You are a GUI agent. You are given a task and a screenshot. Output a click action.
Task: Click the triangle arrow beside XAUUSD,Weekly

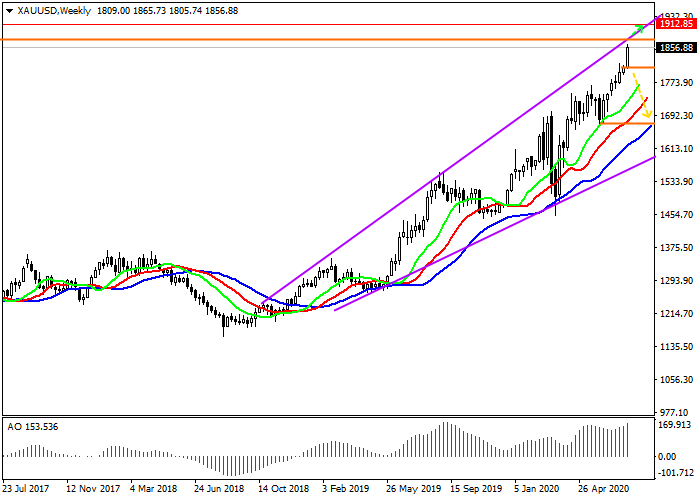[x=7, y=10]
